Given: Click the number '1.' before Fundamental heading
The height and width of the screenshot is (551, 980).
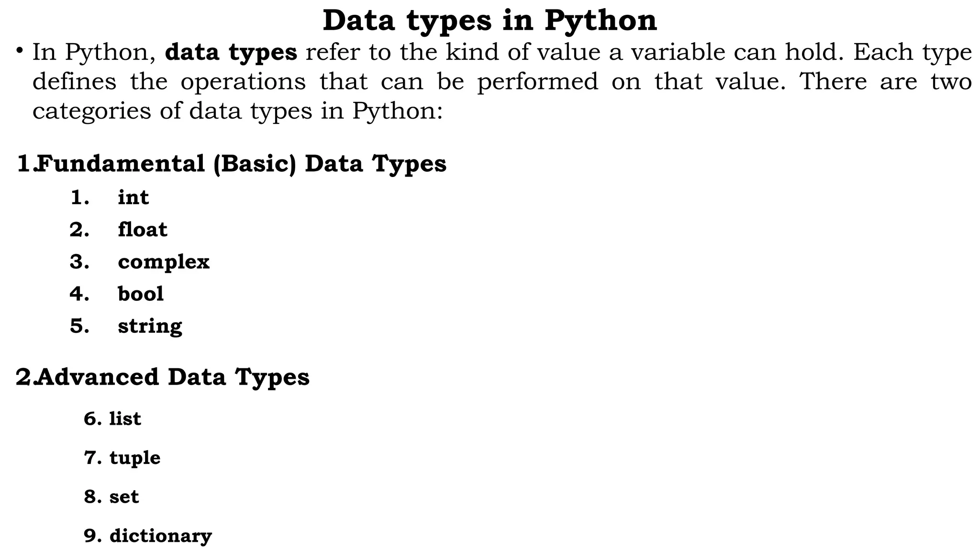Looking at the screenshot, I should point(24,164).
